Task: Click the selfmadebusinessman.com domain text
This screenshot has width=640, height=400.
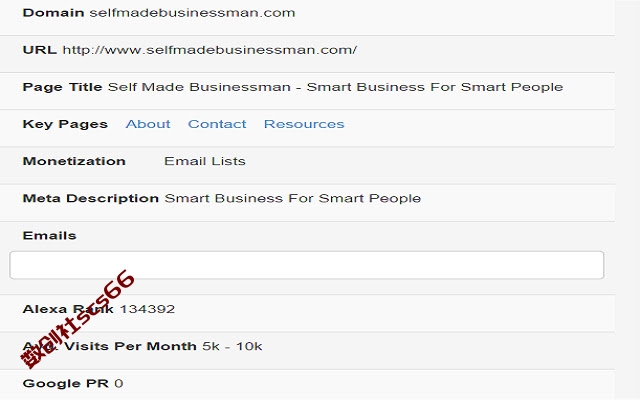Action: tap(192, 13)
